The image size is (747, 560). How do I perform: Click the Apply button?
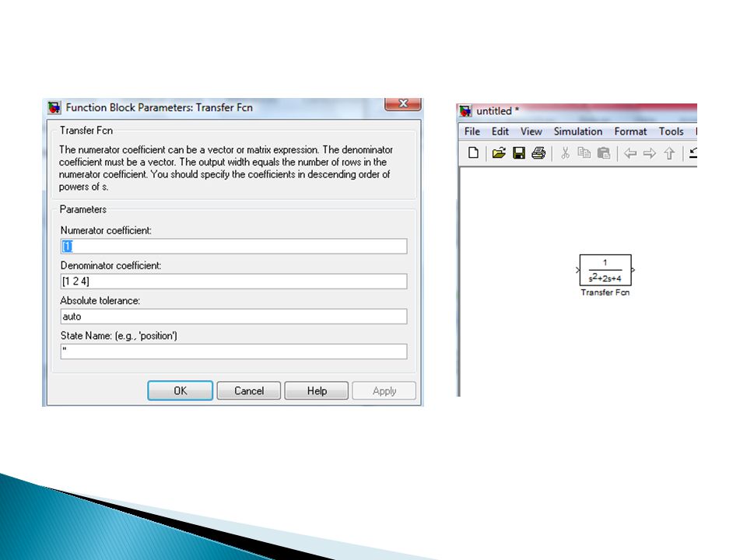[x=384, y=390]
